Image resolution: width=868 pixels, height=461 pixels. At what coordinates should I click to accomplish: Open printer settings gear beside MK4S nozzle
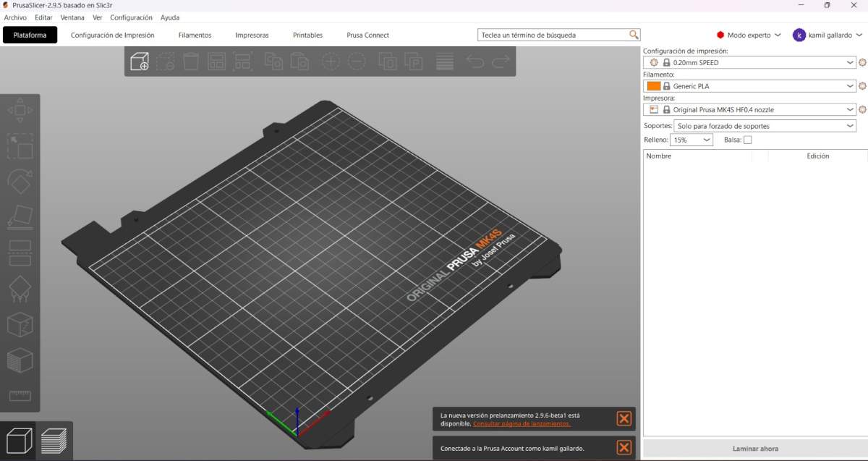click(x=862, y=110)
